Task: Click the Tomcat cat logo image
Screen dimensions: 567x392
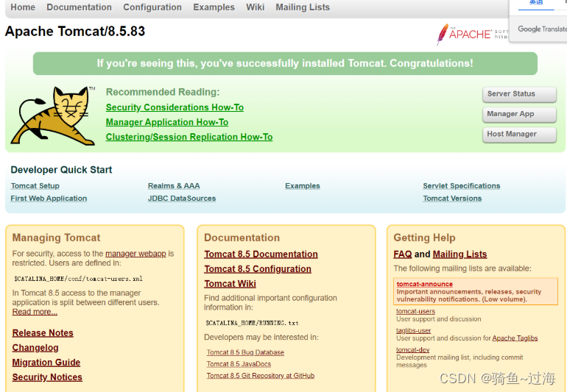Action: [x=53, y=116]
